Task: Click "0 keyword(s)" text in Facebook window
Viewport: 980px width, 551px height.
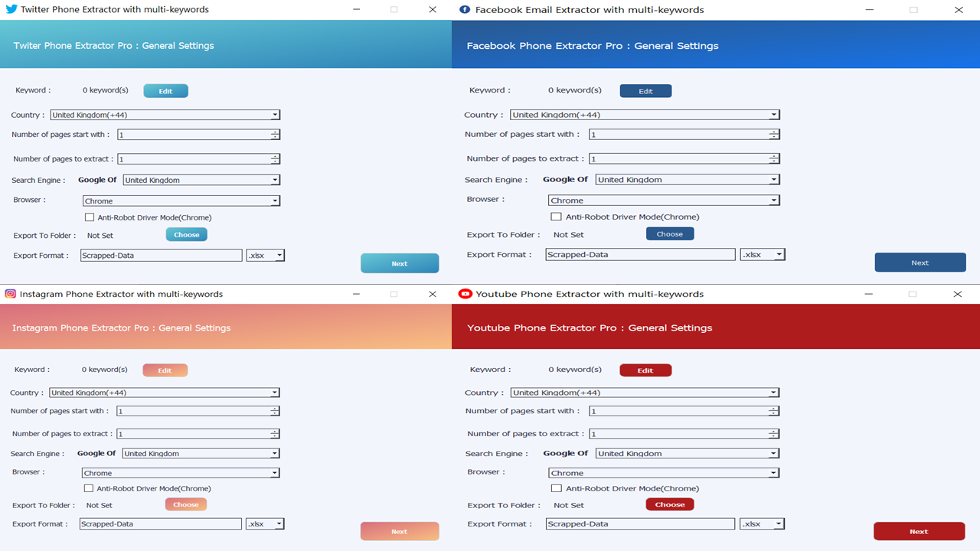Action: pyautogui.click(x=575, y=90)
